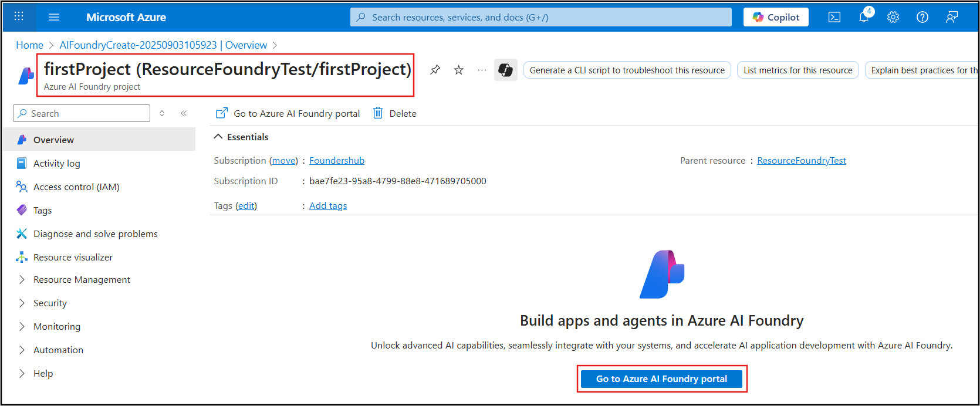The image size is (980, 406).
Task: Click the blue Go to Azure AI Foundry portal button
Action: [662, 379]
